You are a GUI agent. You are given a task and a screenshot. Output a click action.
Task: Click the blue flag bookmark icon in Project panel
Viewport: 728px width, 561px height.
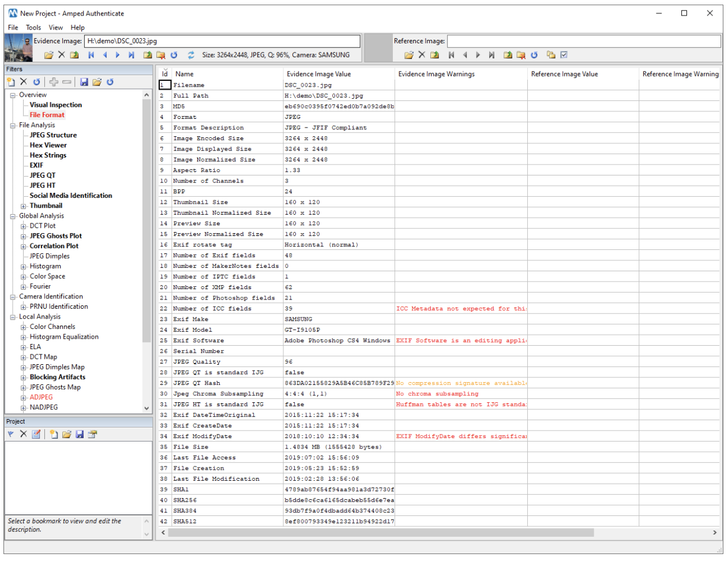[11, 434]
